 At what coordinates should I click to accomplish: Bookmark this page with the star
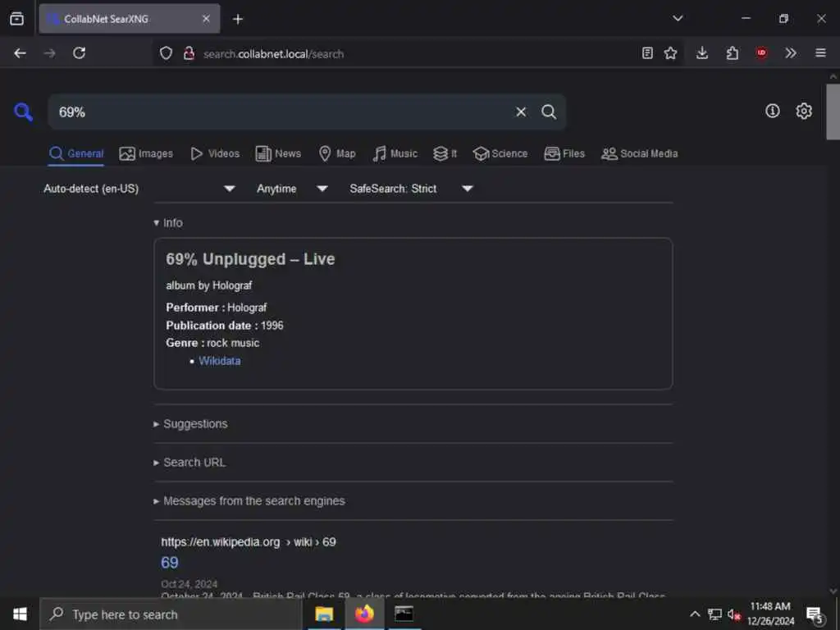[x=670, y=53]
